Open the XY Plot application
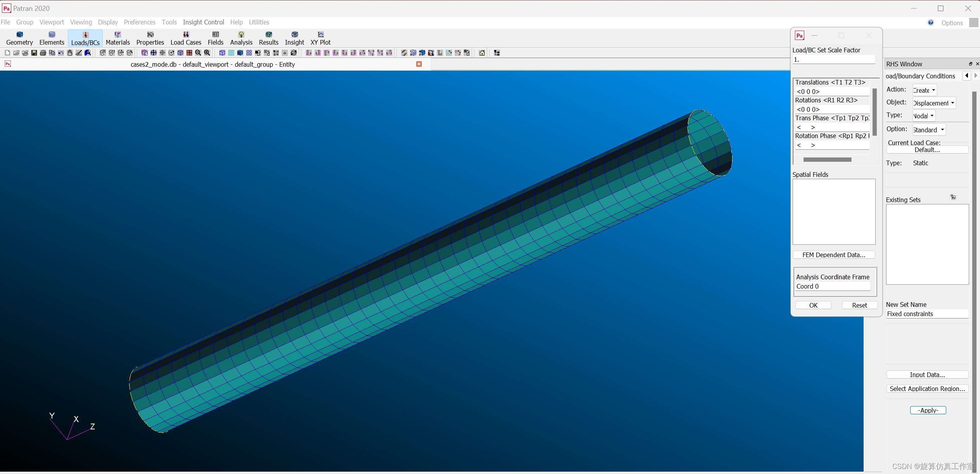The image size is (980, 474). click(320, 38)
